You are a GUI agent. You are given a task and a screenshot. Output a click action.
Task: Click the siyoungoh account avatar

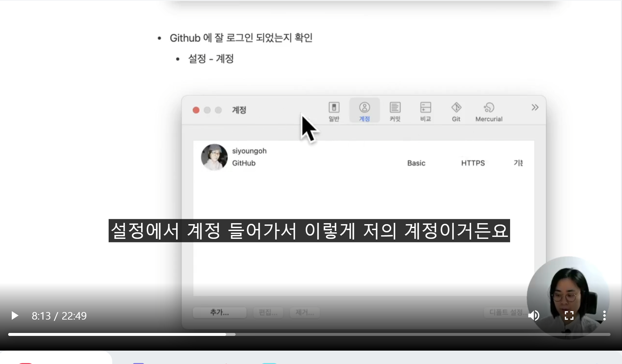214,157
